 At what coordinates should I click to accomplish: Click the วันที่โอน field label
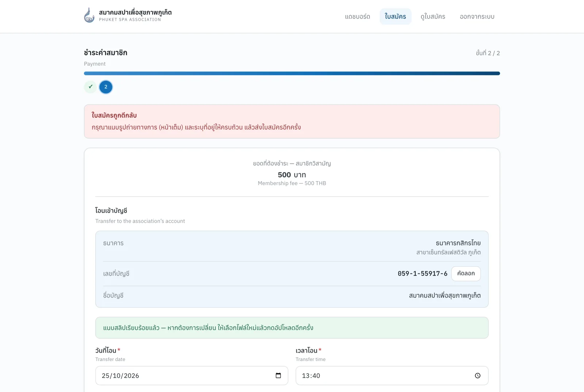(x=106, y=350)
